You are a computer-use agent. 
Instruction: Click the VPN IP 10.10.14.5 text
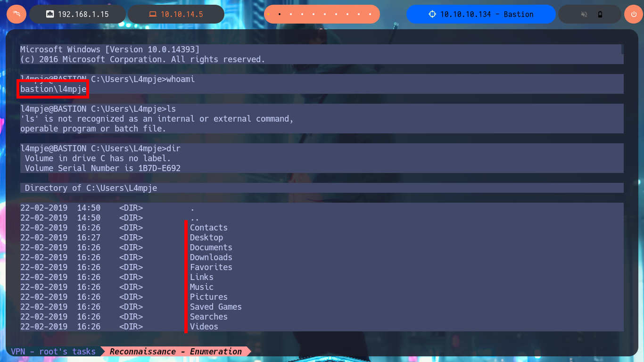(182, 14)
